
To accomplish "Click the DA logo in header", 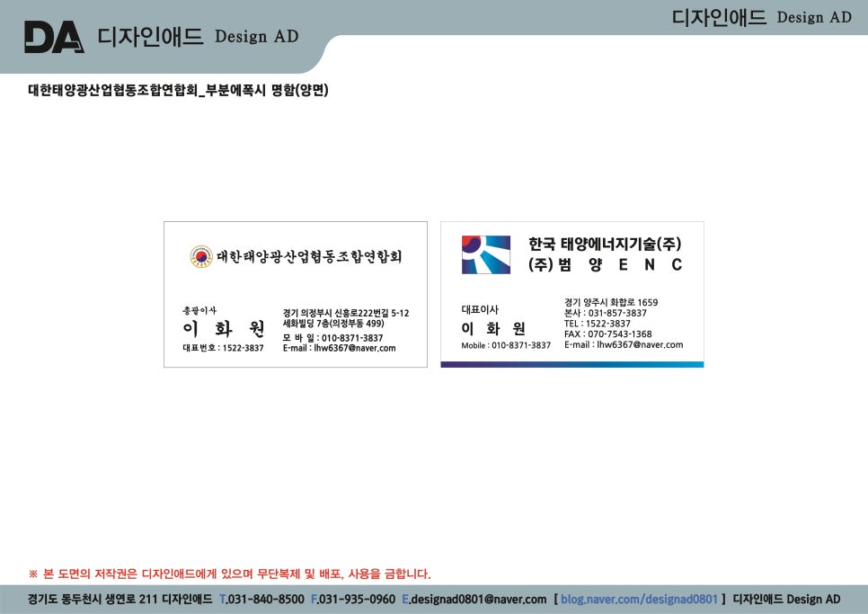I will [x=54, y=37].
